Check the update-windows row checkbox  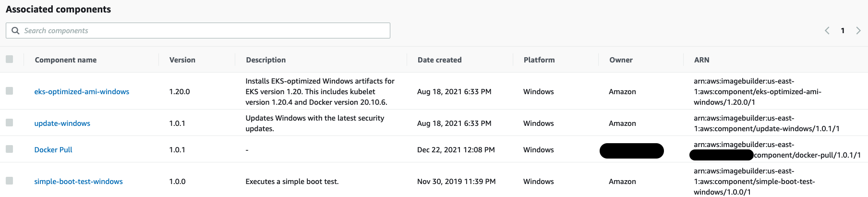[10, 123]
